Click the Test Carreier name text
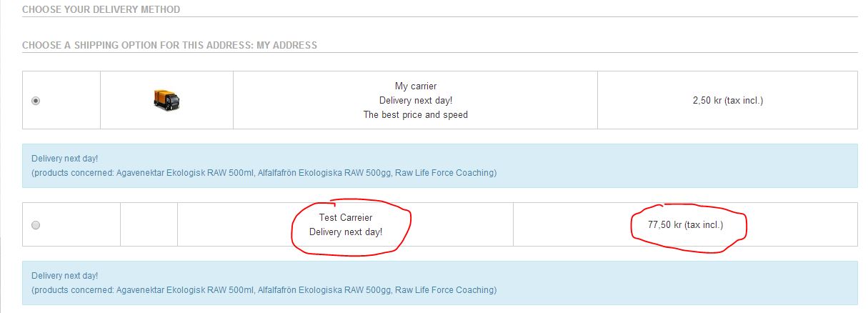This screenshot has height=313, width=868. (346, 217)
